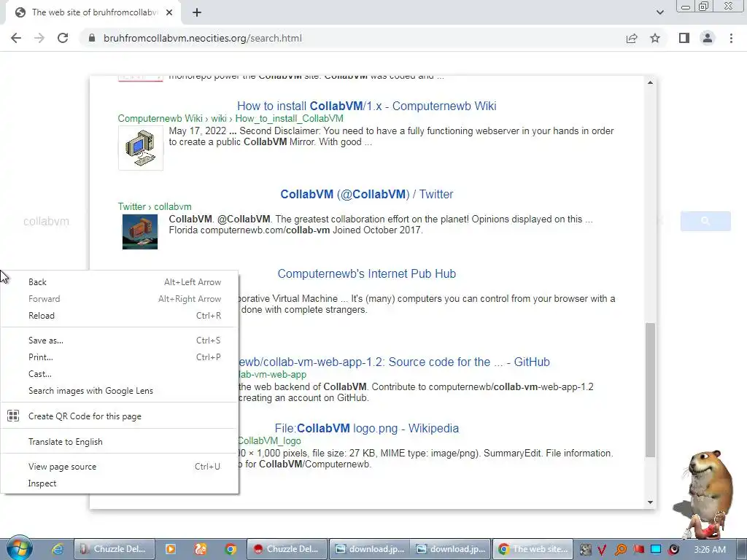
Task: Choose Save as... in the context menu
Action: (119, 341)
